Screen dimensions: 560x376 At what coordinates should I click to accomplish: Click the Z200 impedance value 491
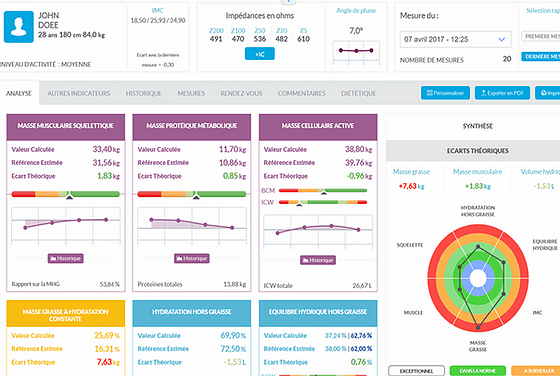(216, 39)
